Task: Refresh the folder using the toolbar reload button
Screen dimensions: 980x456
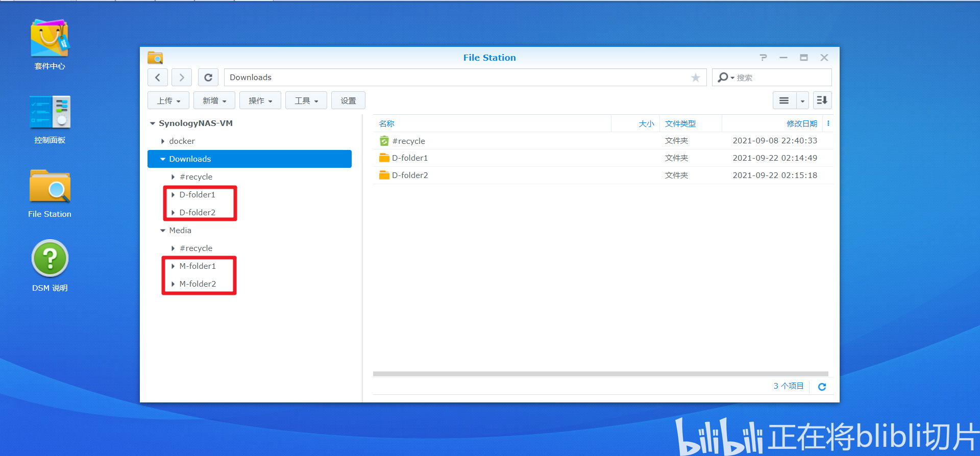Action: (208, 78)
